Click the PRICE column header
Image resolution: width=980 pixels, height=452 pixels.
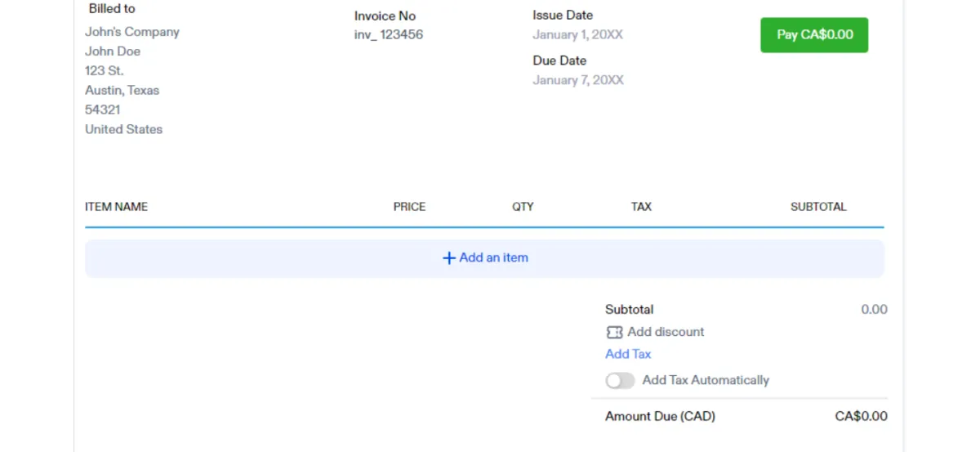[409, 207]
